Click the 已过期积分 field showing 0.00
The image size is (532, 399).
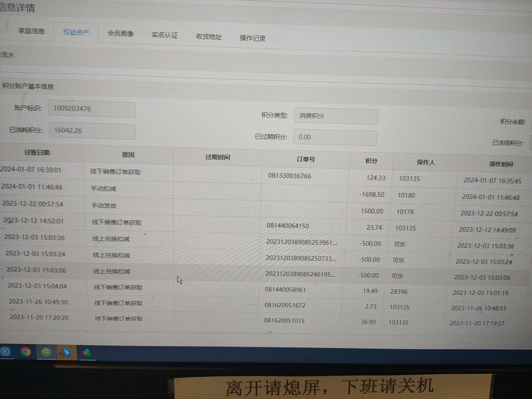tap(335, 137)
